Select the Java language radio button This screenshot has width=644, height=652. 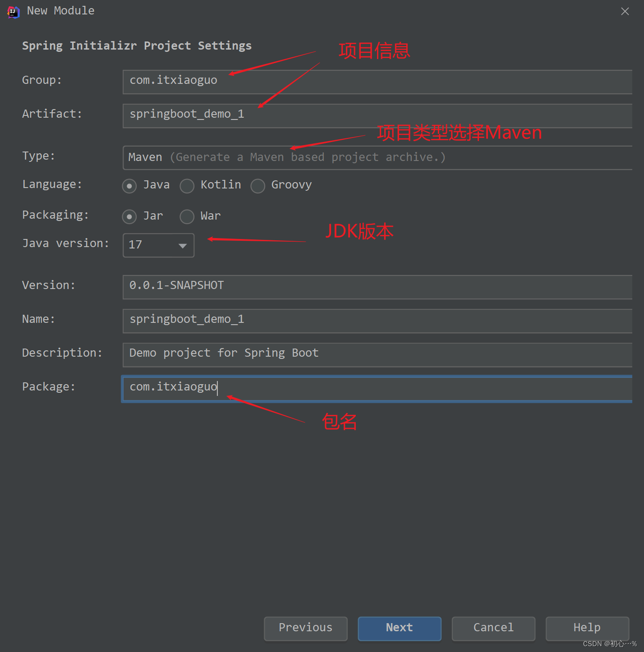click(x=129, y=186)
